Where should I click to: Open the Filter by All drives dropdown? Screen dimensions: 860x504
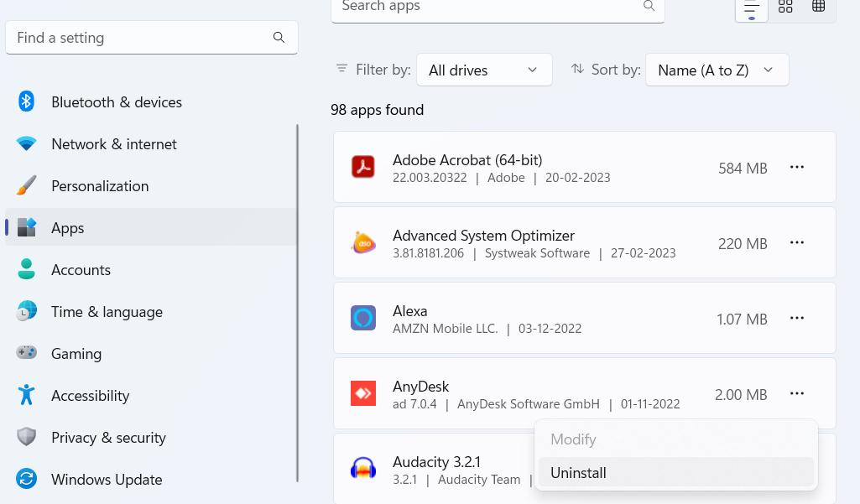pos(484,70)
